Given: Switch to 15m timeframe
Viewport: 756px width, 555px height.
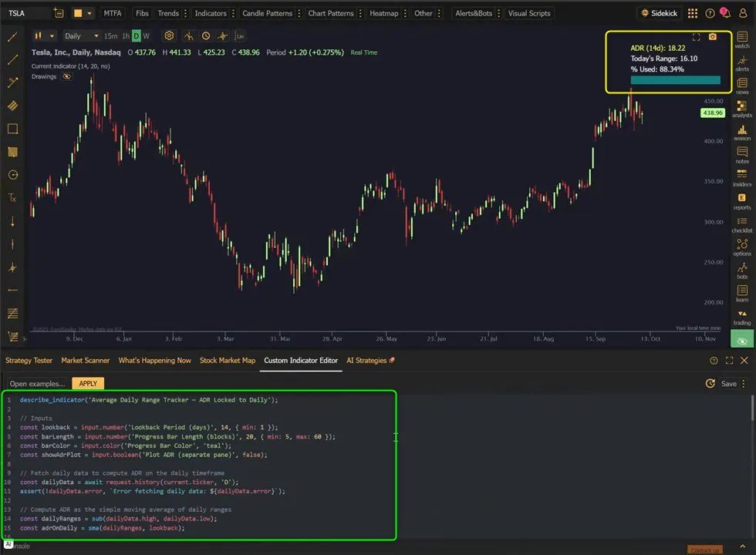Looking at the screenshot, I should click(110, 36).
